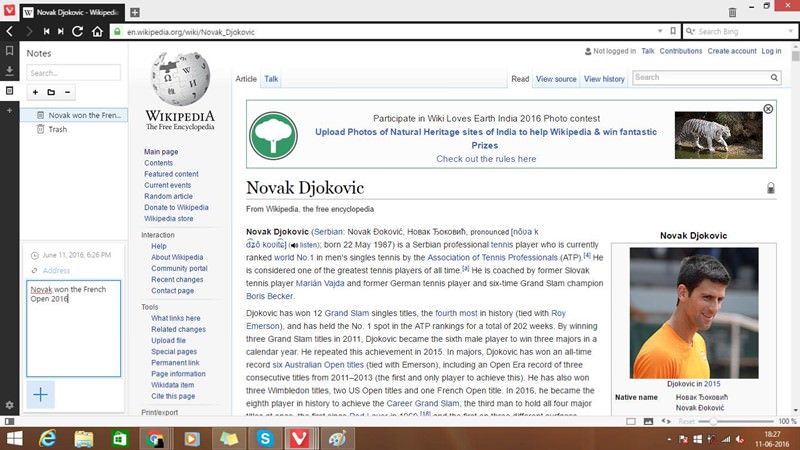This screenshot has width=800, height=450.
Task: Click the Djokovic portrait photo
Action: pos(694,313)
